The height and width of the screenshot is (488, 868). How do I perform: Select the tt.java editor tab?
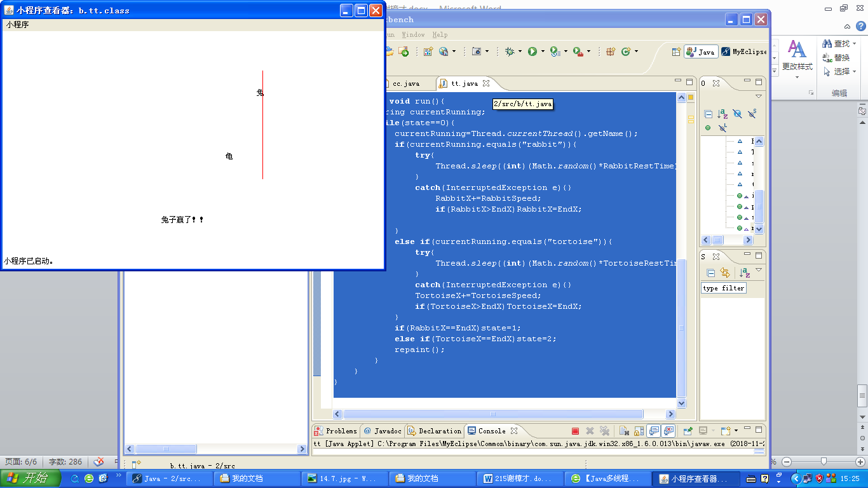coord(464,83)
